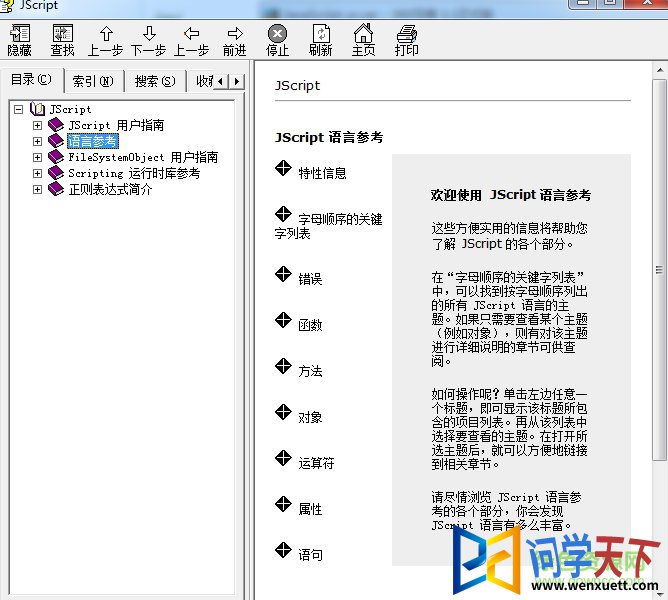Open the 属性 link
This screenshot has height=600, width=668.
[x=310, y=509]
